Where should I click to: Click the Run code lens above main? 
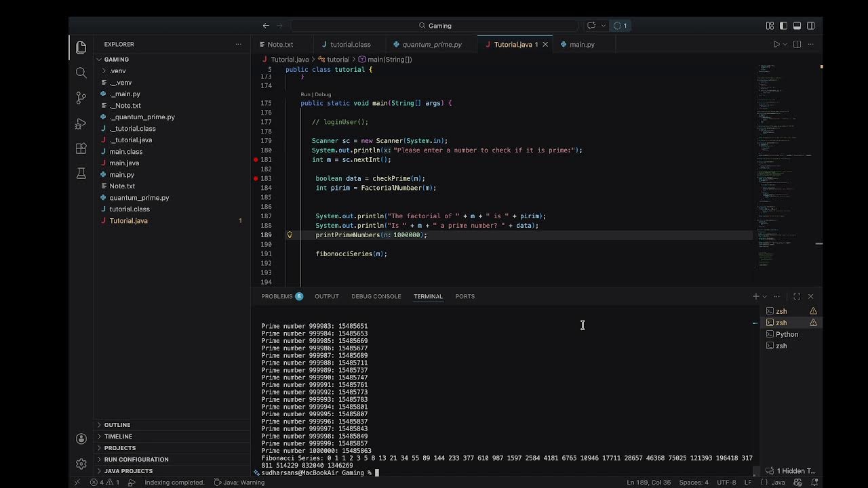click(x=305, y=94)
